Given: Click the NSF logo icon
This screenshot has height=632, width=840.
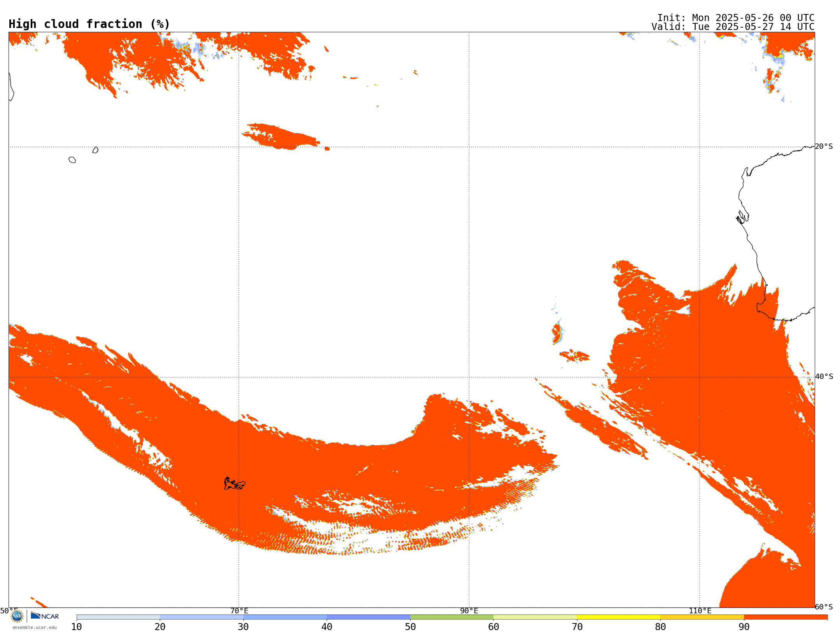Looking at the screenshot, I should [17, 616].
